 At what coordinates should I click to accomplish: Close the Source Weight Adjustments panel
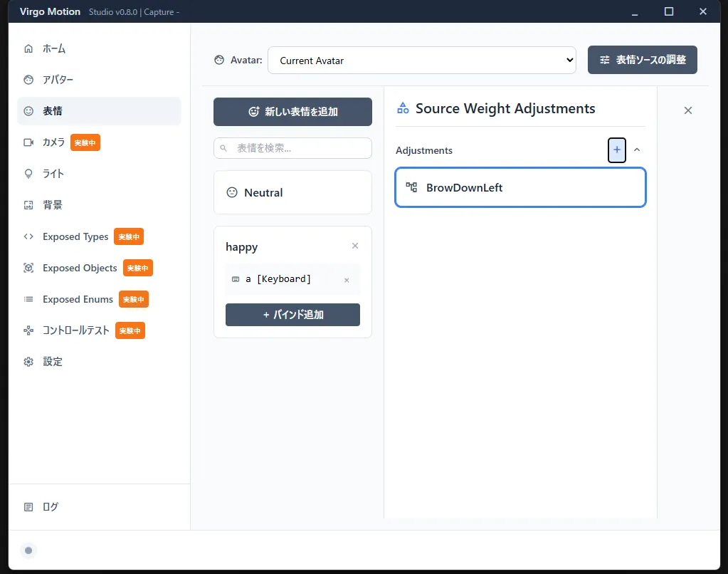click(687, 110)
